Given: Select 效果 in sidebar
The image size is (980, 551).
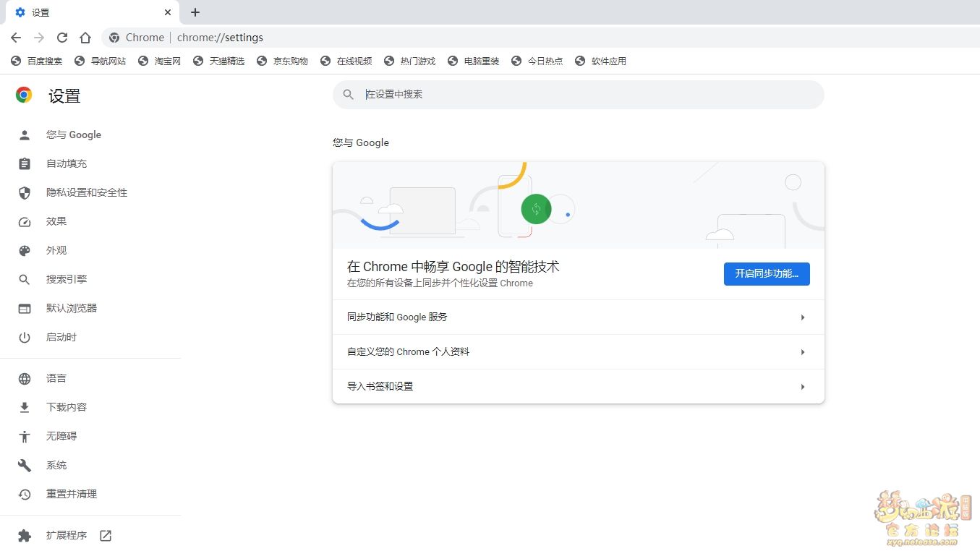Looking at the screenshot, I should coord(56,221).
